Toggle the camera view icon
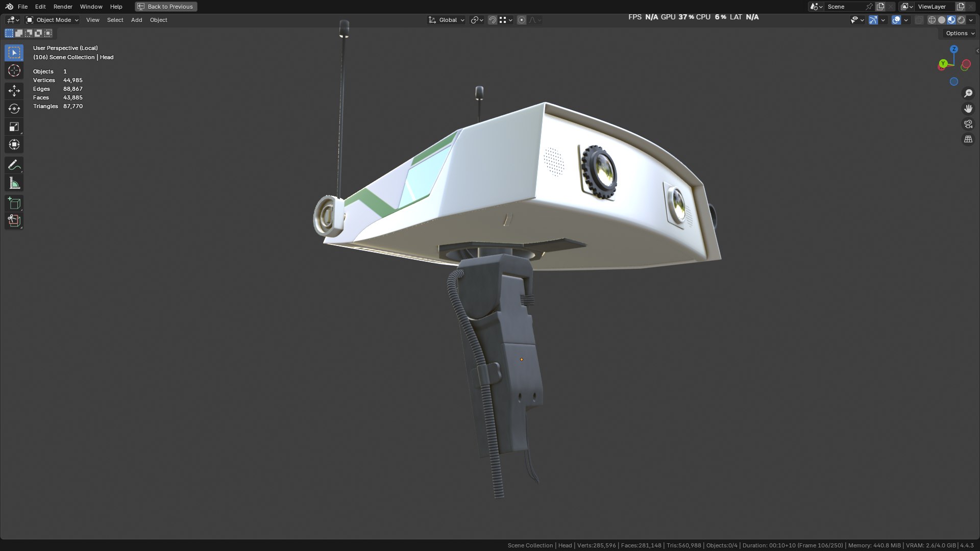The image size is (980, 551). pyautogui.click(x=968, y=124)
